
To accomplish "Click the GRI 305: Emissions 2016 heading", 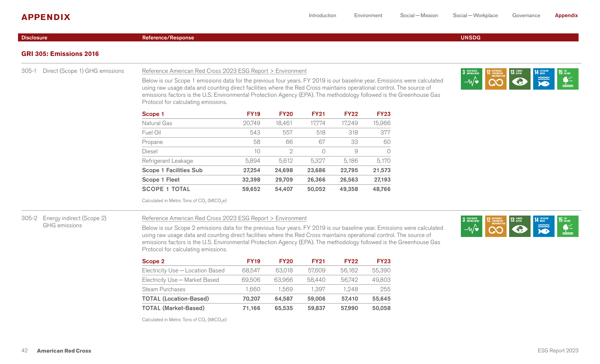I will pos(60,54).
